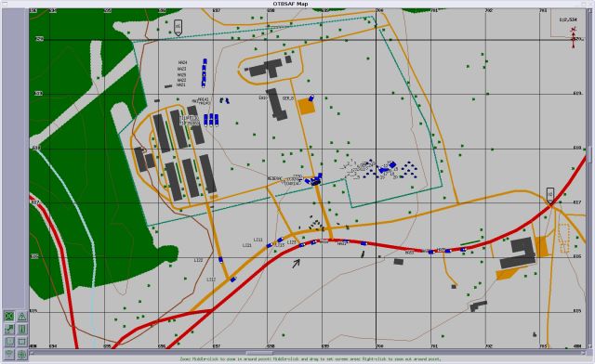This screenshot has height=364, width=595.
Task: Click the diagonal arrow route tool icon
Action: (x=9, y=329)
